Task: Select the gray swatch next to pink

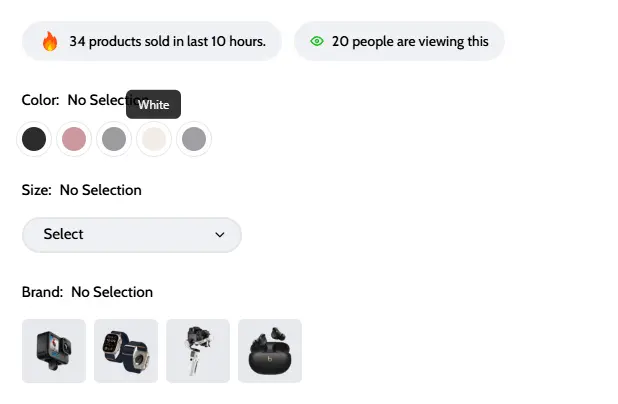Action: click(114, 139)
